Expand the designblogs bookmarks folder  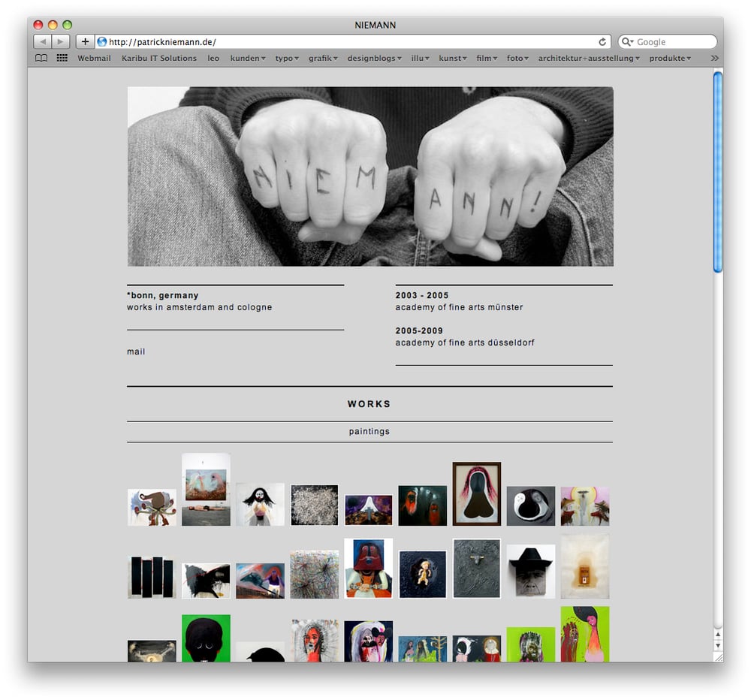[375, 58]
